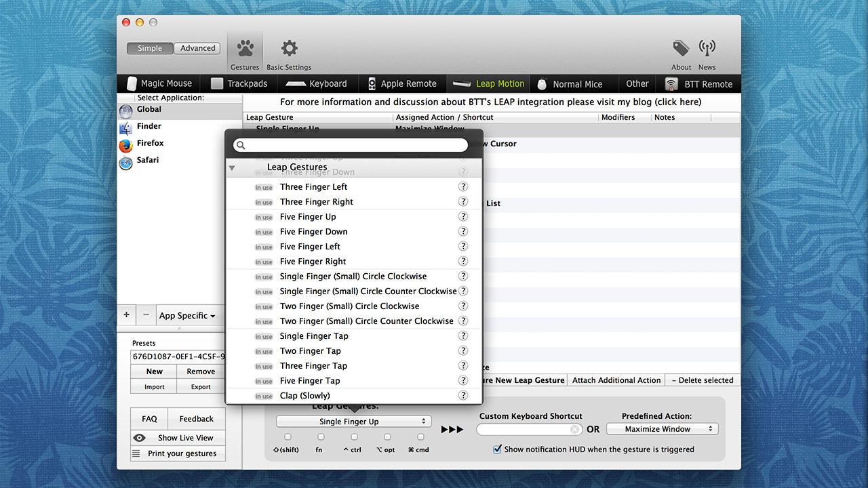Uncheck Show notification HUD checkbox
The width and height of the screenshot is (868, 488).
(498, 449)
